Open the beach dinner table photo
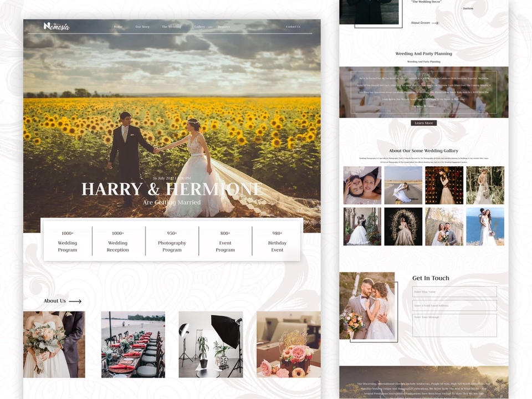Screen dimensions: 532x399 [133, 344]
